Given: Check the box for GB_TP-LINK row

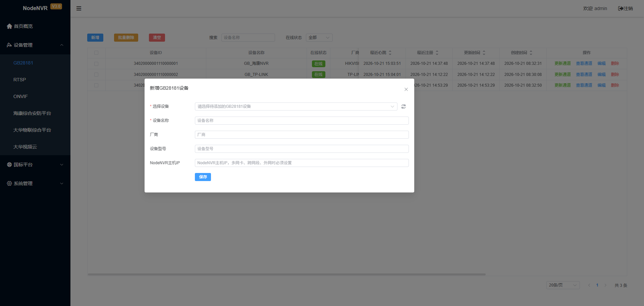Looking at the screenshot, I should click(x=96, y=75).
